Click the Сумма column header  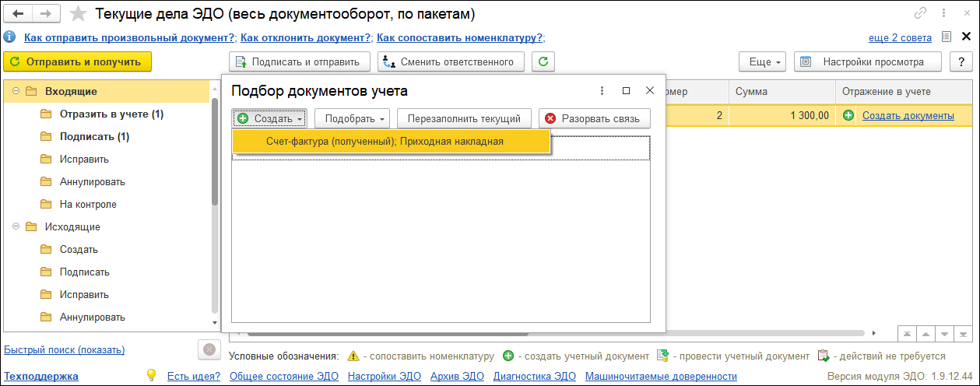[752, 91]
